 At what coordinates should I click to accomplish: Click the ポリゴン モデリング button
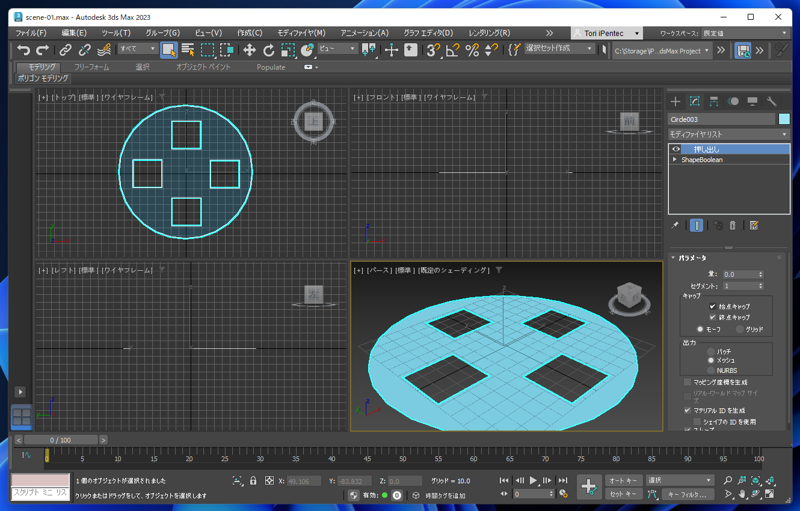[43, 78]
